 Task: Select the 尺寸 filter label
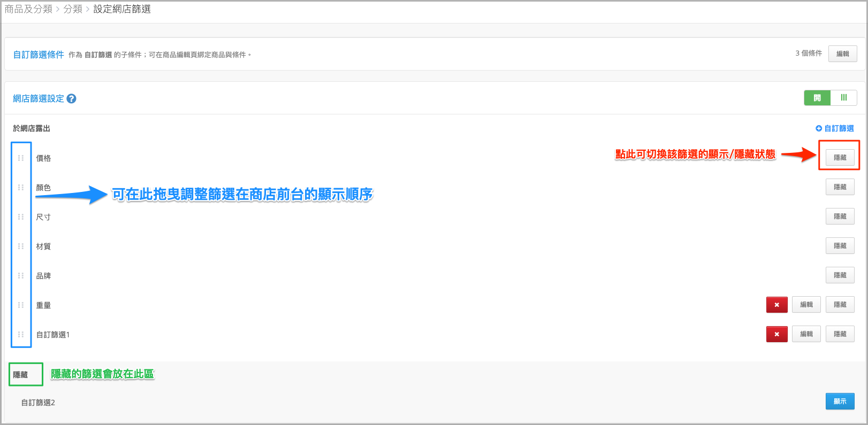click(43, 217)
